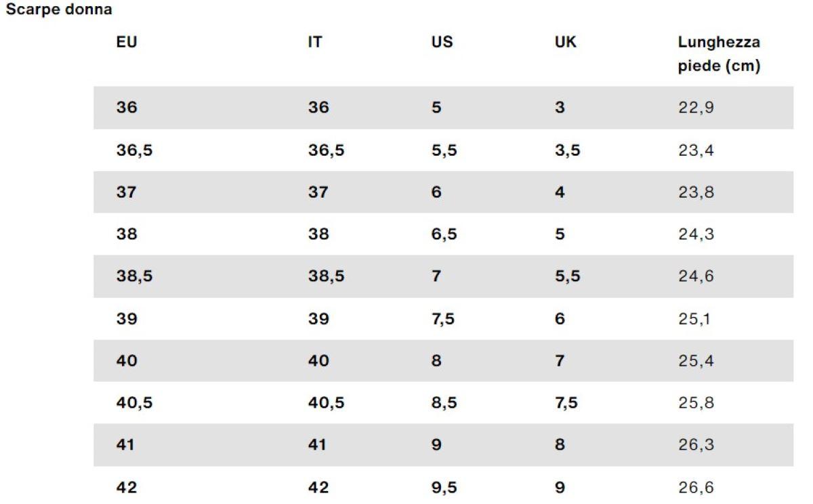Select the EU column header
The image size is (813, 504).
[127, 42]
